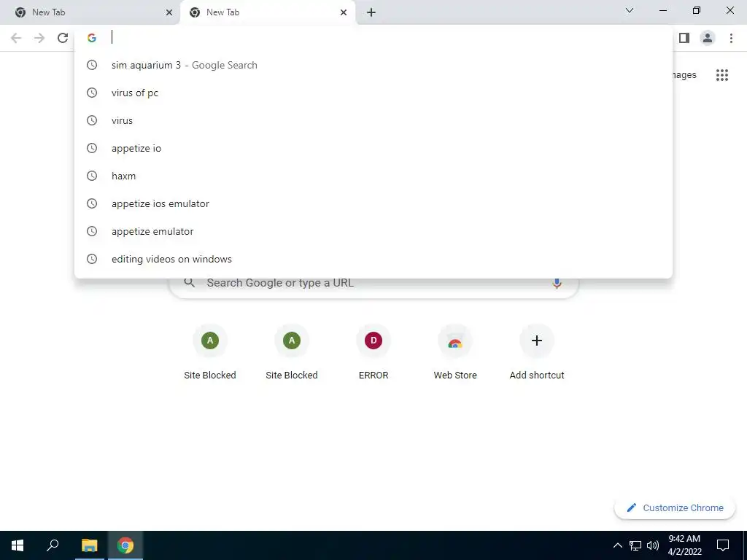Open the notification center icon
Screen dimensions: 747x560
tap(723, 545)
